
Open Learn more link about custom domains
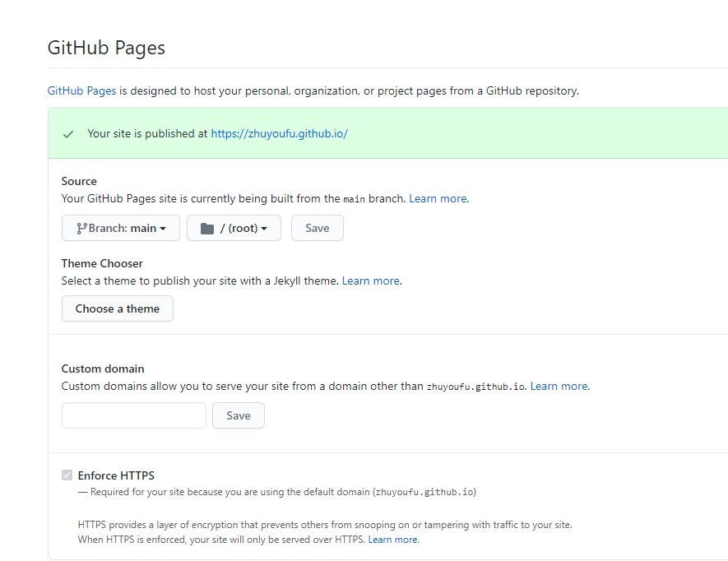(x=559, y=387)
